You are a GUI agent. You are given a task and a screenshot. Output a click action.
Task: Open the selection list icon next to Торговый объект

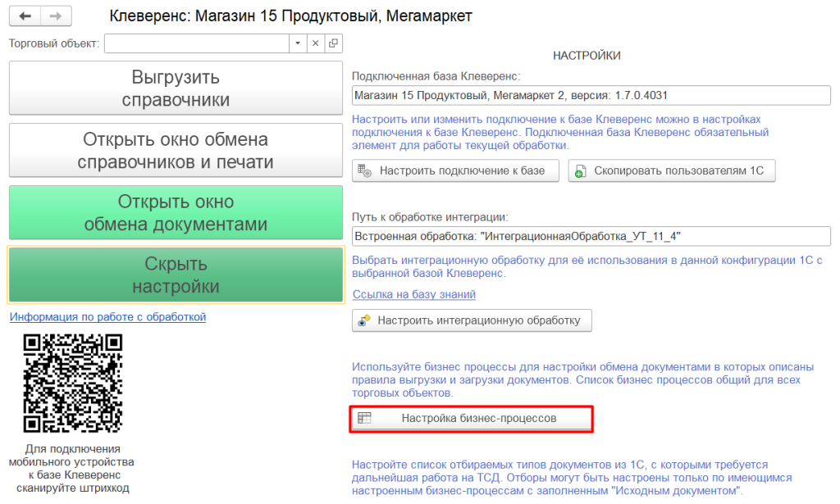(x=332, y=43)
